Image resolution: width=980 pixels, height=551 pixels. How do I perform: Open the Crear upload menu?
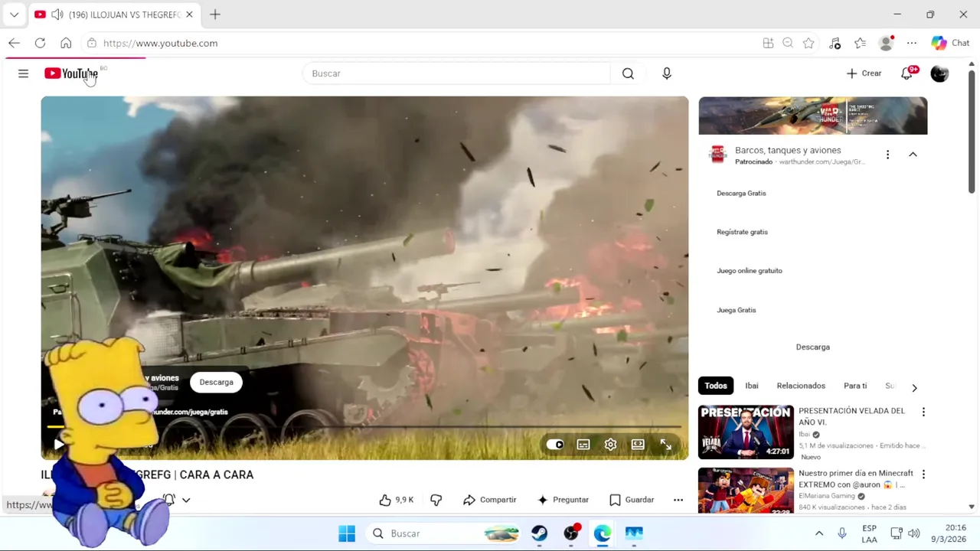pyautogui.click(x=864, y=73)
